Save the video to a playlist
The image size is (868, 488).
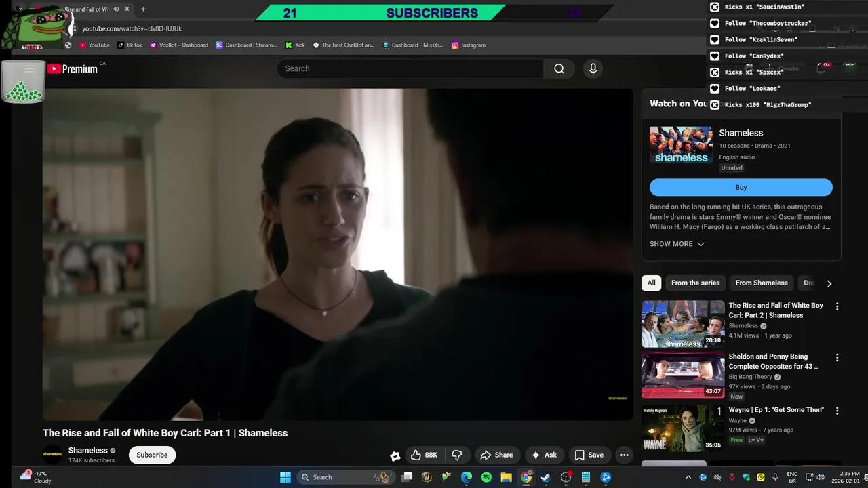(589, 455)
